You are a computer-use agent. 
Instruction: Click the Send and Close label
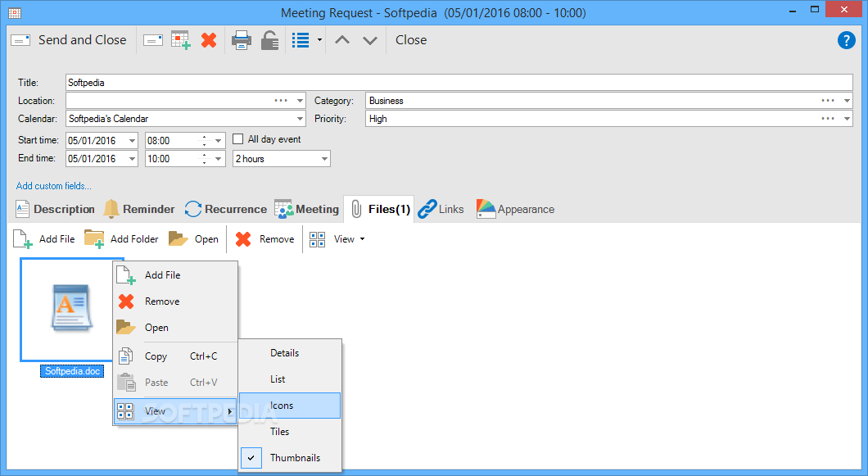(x=83, y=40)
